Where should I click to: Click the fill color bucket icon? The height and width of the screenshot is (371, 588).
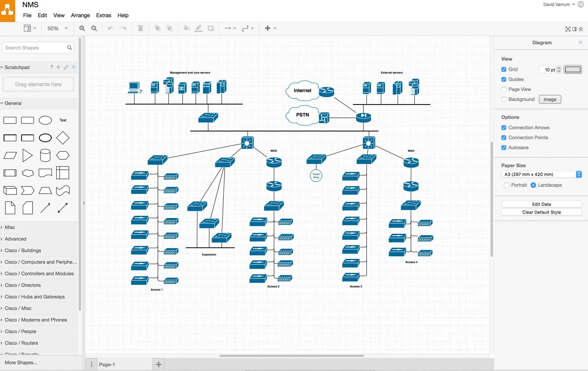point(186,28)
